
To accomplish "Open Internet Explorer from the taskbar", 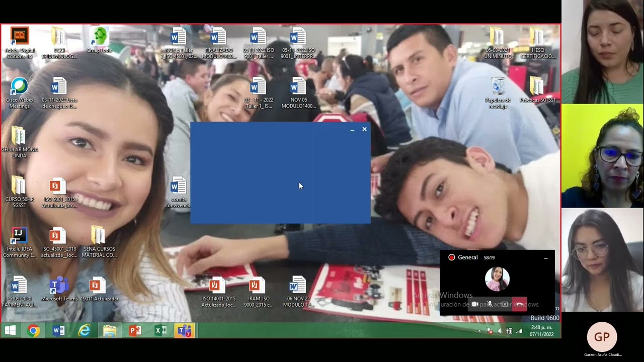I will coord(84,330).
